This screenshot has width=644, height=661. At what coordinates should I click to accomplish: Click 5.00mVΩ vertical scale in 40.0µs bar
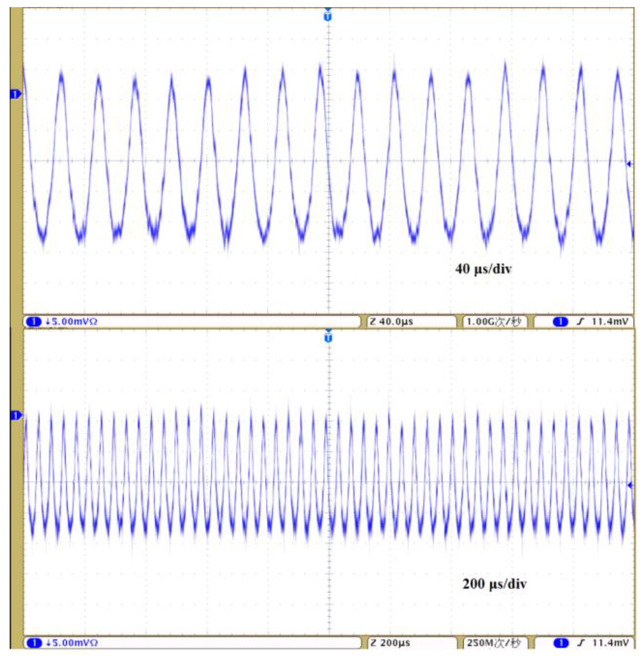74,321
